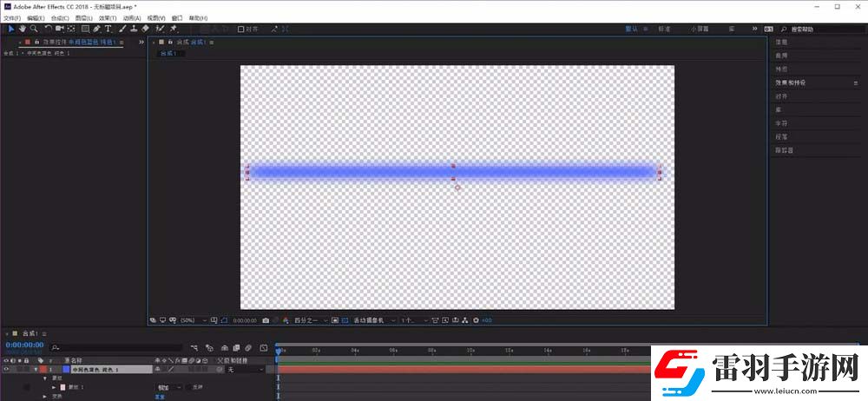868x401 pixels.
Task: Select the Hand tool in the toolbar
Action: (22, 29)
